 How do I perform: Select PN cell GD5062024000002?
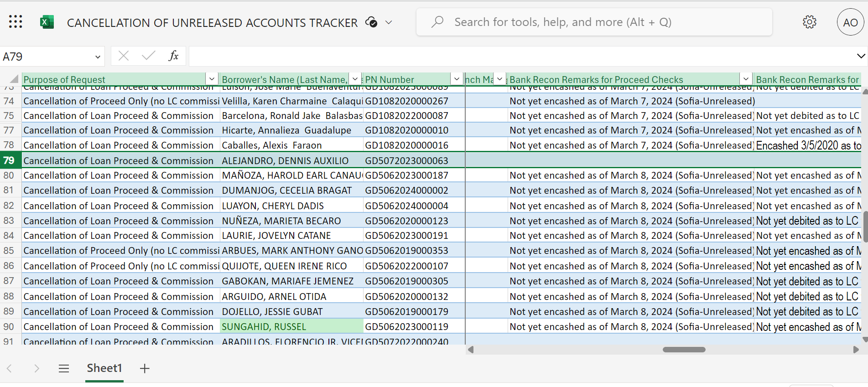pyautogui.click(x=414, y=191)
